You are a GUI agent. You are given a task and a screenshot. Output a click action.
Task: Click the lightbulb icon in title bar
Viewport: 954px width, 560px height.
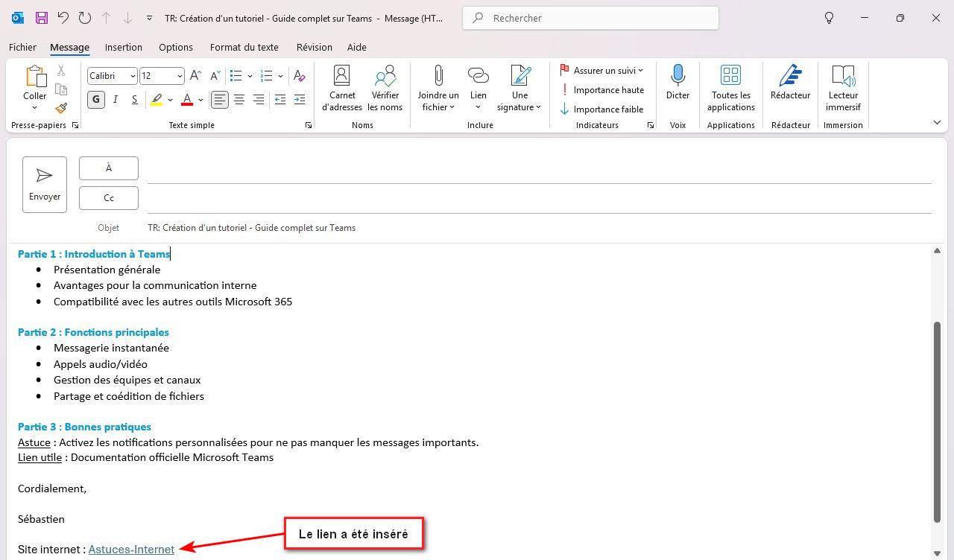coord(829,18)
